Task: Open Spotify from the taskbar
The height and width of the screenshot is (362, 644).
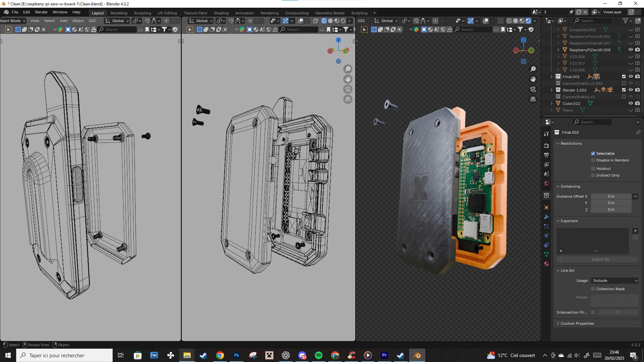Action: pos(319,355)
